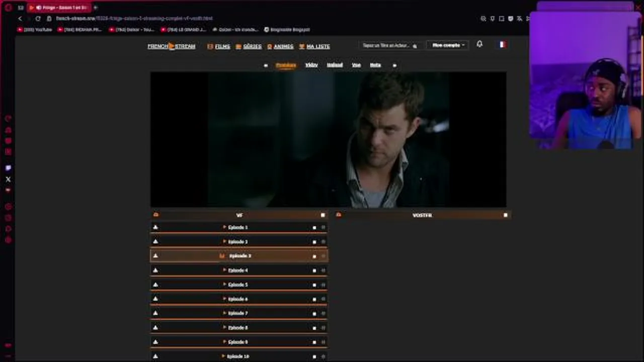Open the Blogmaster Blogspot bookmark
The height and width of the screenshot is (362, 644).
pos(287,30)
